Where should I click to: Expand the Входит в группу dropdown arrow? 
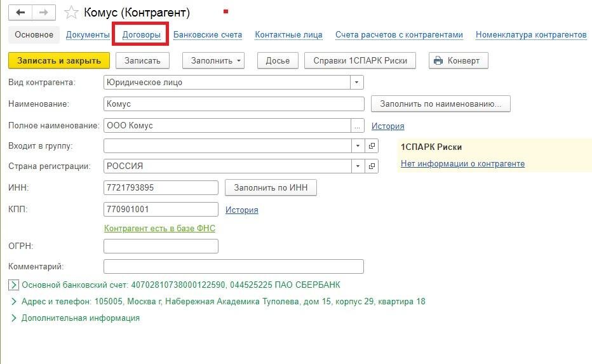(x=358, y=145)
